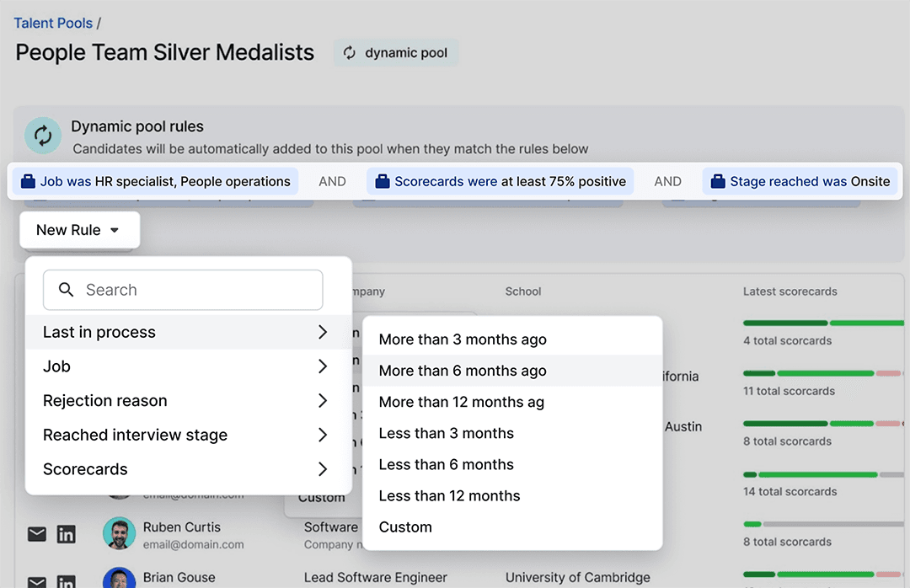Click the briefcase icon on Stage reached rule
The image size is (910, 588).
tap(718, 181)
